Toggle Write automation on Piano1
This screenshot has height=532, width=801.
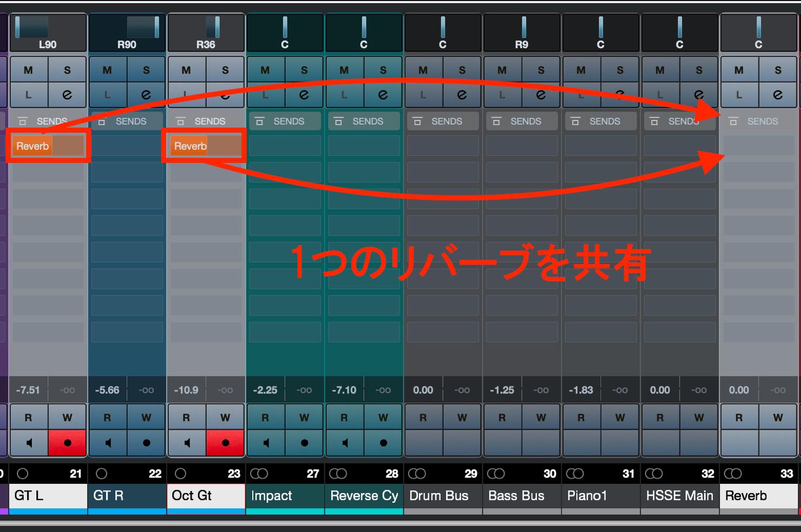(620, 417)
